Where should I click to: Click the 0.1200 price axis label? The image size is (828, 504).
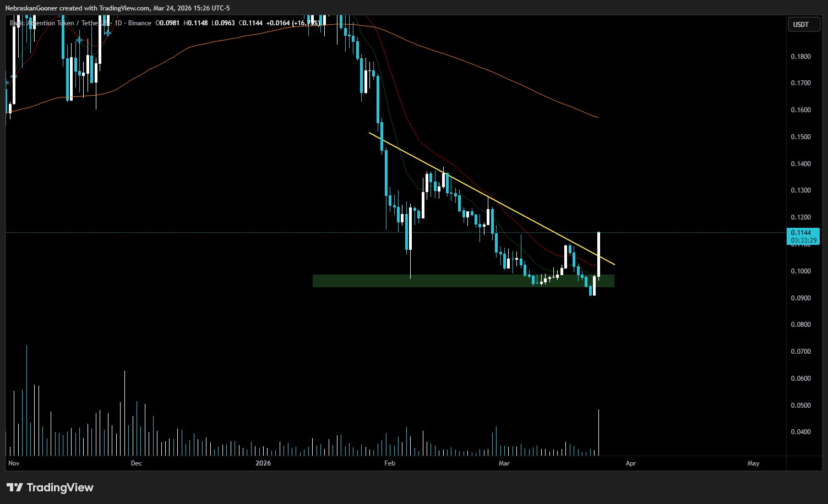click(800, 217)
